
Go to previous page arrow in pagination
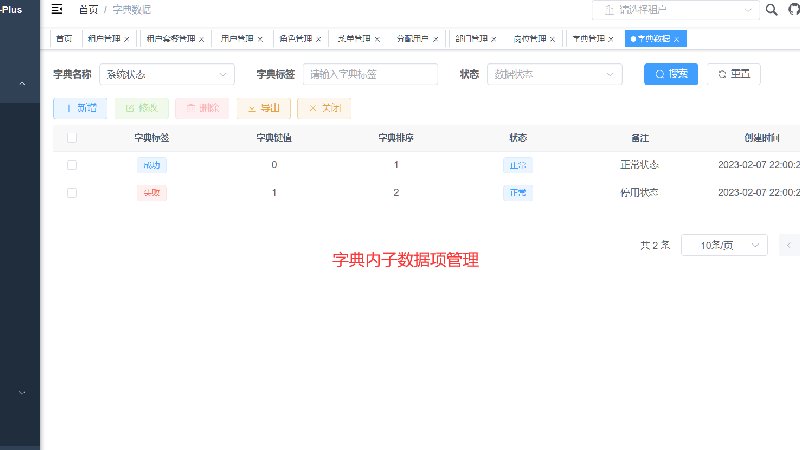click(789, 245)
